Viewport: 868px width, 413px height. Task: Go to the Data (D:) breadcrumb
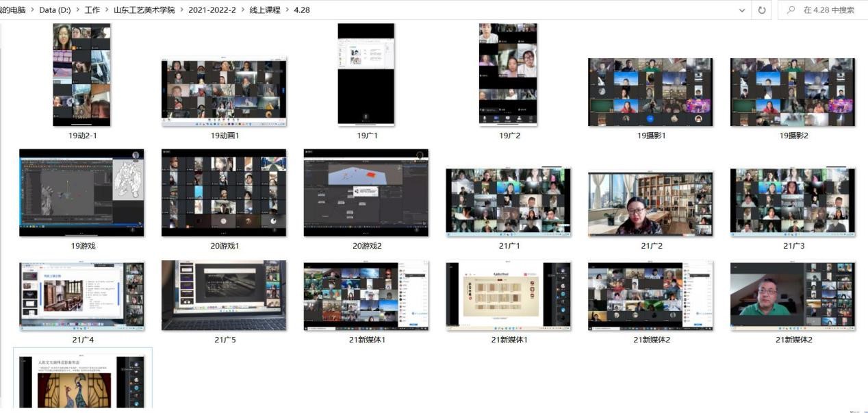[x=54, y=10]
